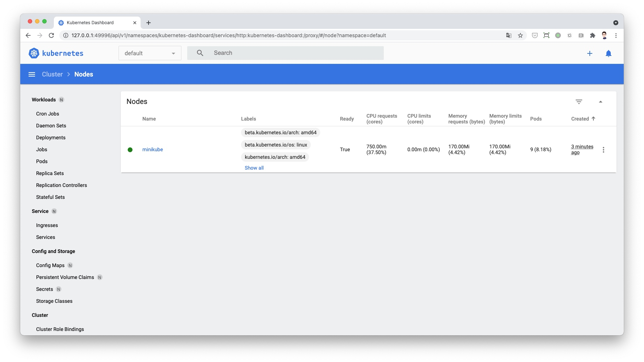Click the green ready status dot

pyautogui.click(x=130, y=150)
